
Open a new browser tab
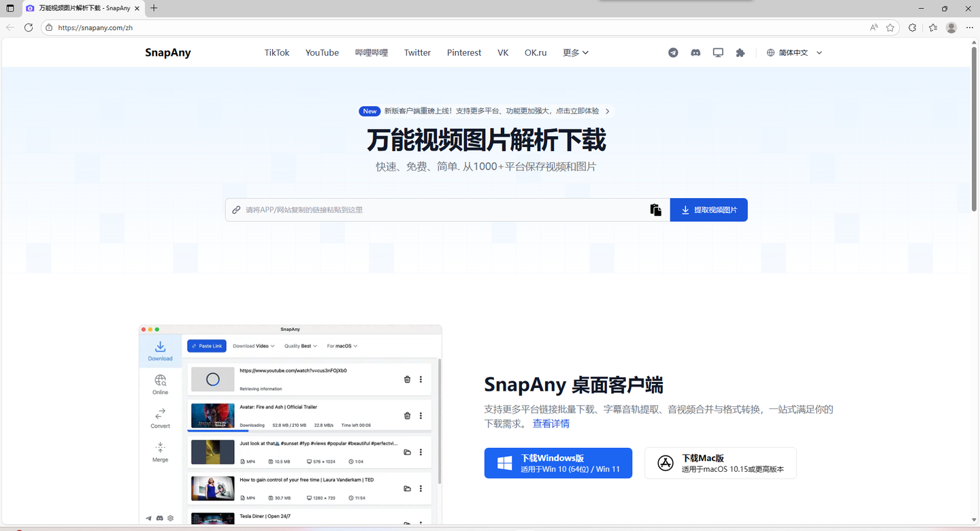coord(154,8)
